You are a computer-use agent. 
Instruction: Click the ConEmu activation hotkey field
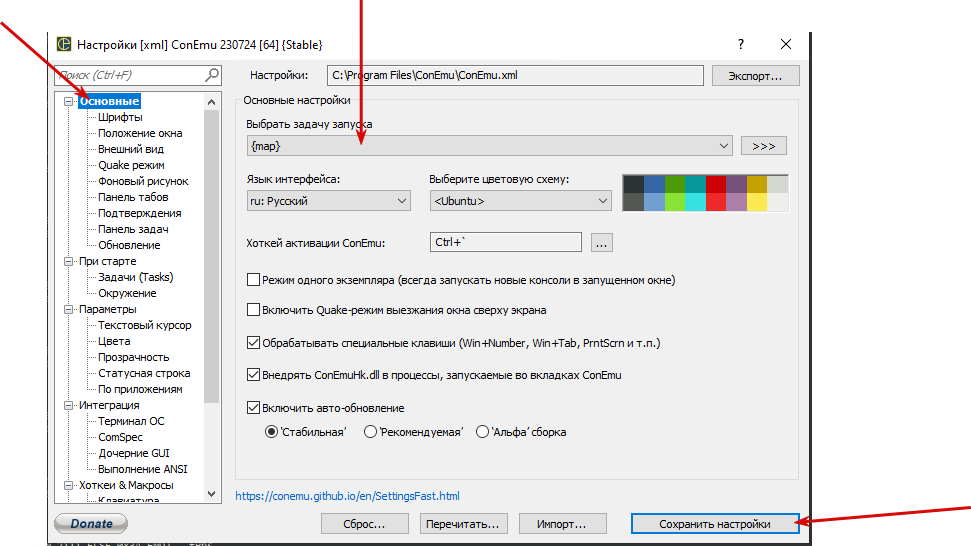(505, 242)
